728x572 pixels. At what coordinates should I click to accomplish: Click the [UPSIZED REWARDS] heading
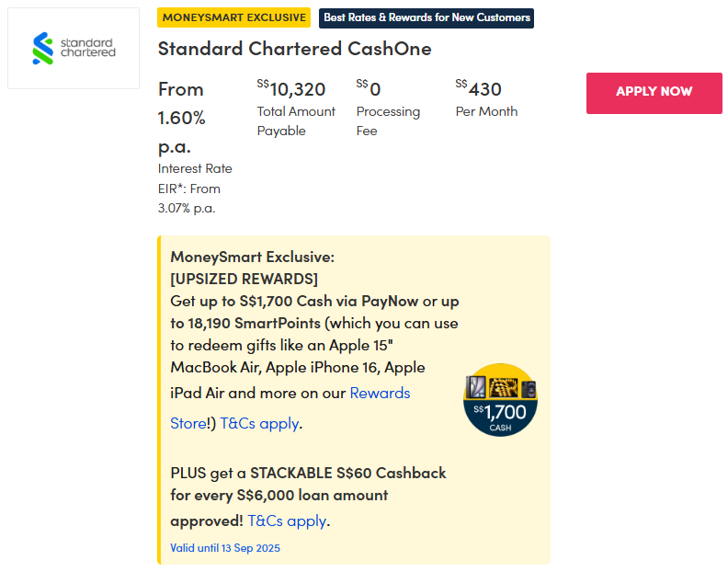pyautogui.click(x=244, y=279)
